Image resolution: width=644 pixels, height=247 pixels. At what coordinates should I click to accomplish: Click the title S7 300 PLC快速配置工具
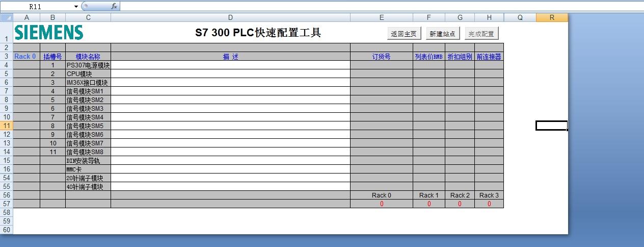[x=258, y=33]
